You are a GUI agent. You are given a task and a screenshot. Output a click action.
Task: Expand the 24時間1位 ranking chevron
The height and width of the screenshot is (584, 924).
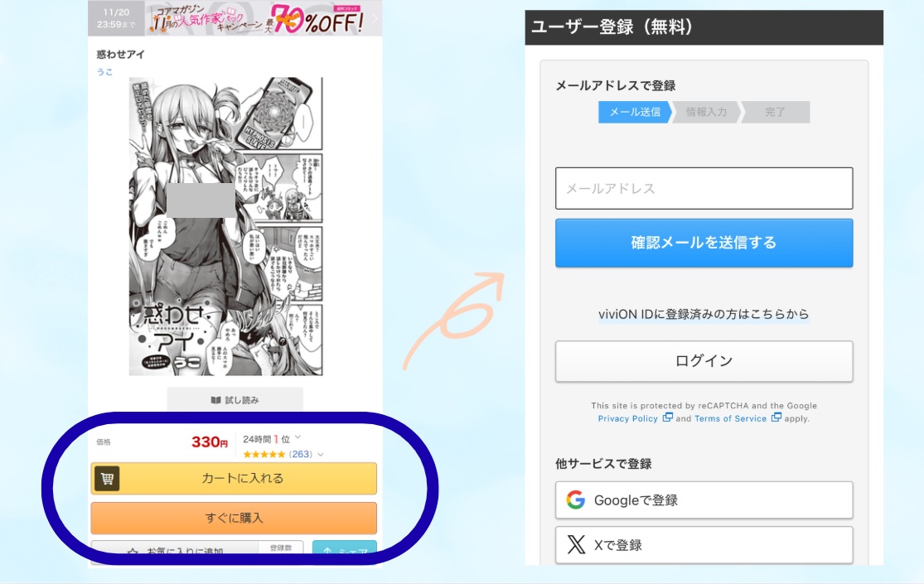(x=298, y=437)
